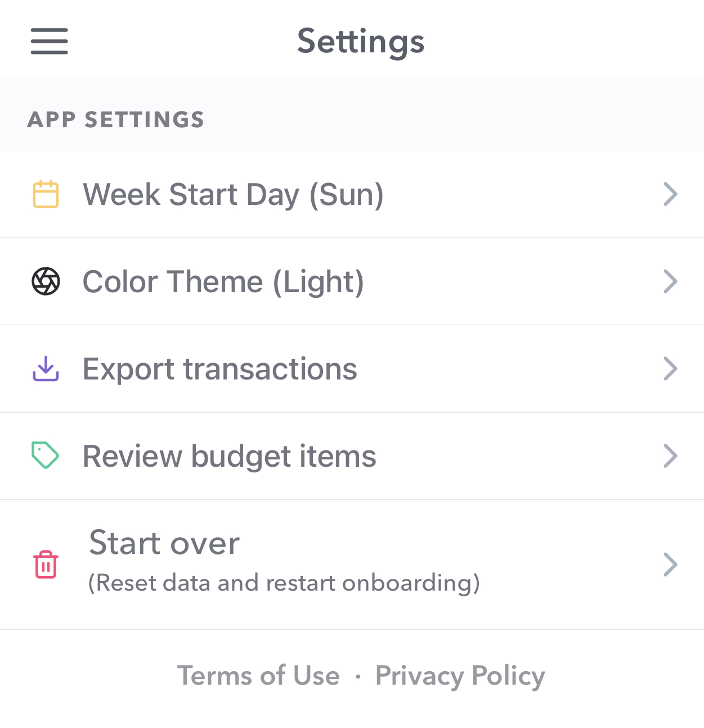Viewport: 704px width, 728px height.
Task: Tap the Settings page title
Action: pyautogui.click(x=361, y=42)
